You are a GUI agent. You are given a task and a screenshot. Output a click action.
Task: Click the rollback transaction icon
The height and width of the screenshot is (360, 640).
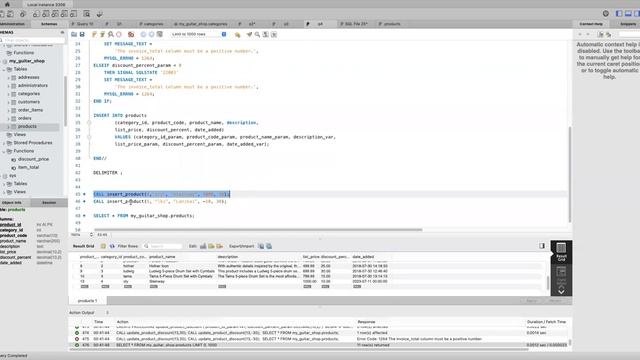(151, 35)
